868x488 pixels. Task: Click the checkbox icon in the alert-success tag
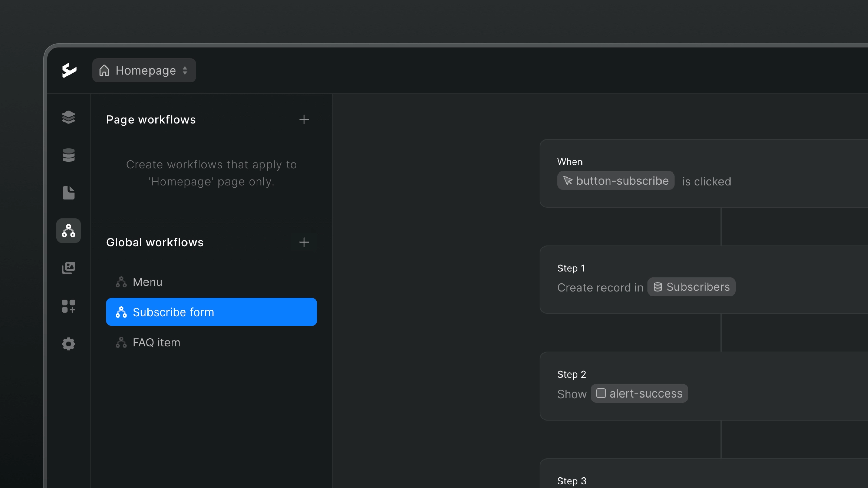click(x=601, y=393)
